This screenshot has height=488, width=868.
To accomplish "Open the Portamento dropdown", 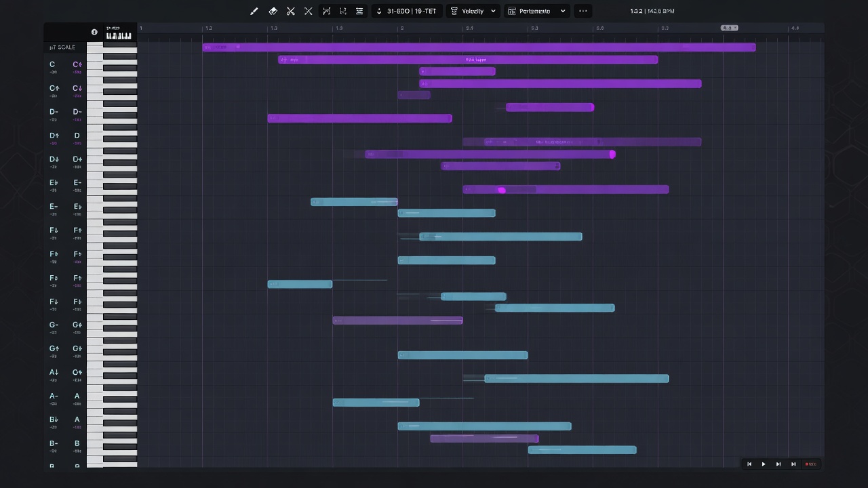I will [536, 11].
